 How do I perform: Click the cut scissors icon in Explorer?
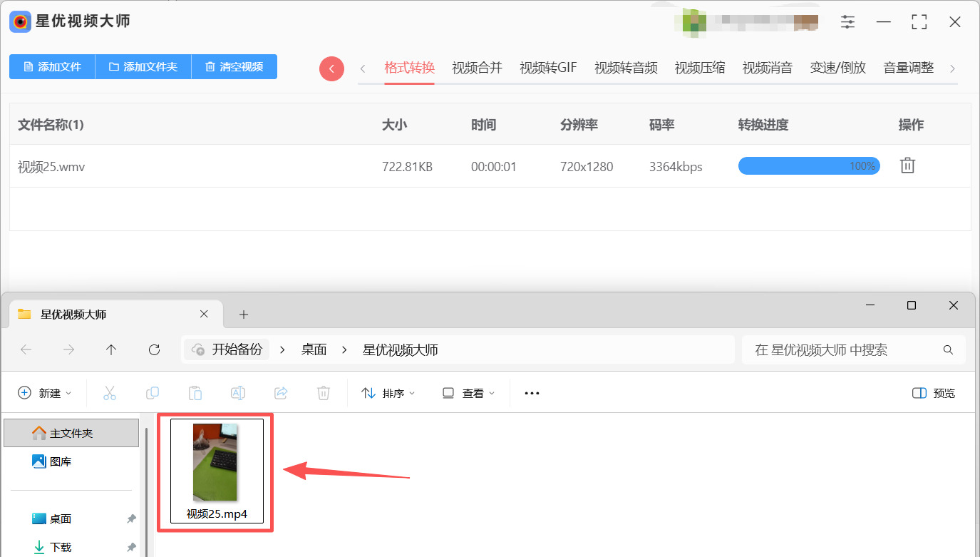109,393
